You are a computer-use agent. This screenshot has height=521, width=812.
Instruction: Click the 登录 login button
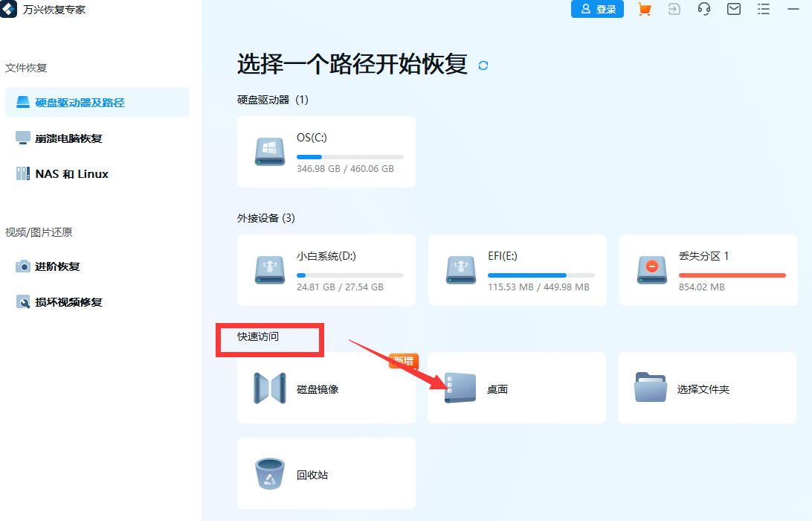pyautogui.click(x=597, y=9)
